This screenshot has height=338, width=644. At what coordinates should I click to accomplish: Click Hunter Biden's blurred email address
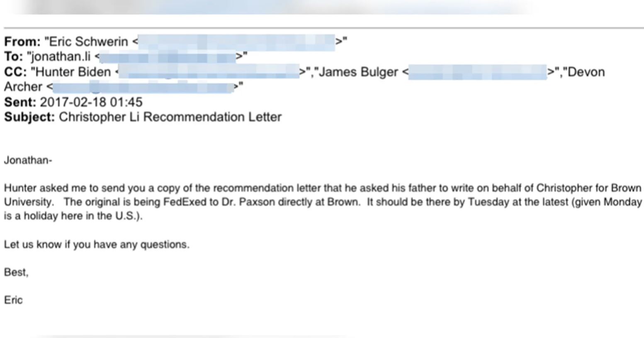click(x=209, y=72)
